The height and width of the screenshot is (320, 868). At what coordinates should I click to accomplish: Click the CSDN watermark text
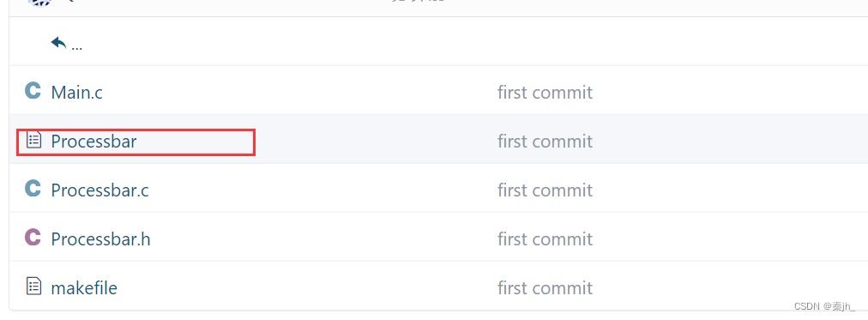824,307
